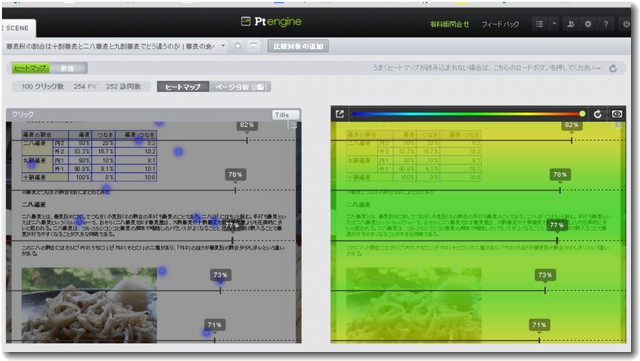The width and height of the screenshot is (640, 361).
Task: Click the help question mark icon
Action: (x=606, y=24)
